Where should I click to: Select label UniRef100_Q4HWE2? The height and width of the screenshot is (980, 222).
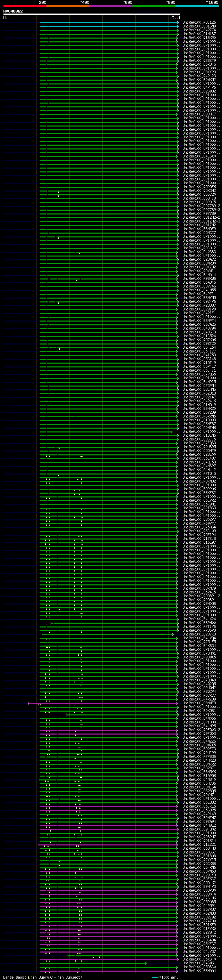coord(199,825)
